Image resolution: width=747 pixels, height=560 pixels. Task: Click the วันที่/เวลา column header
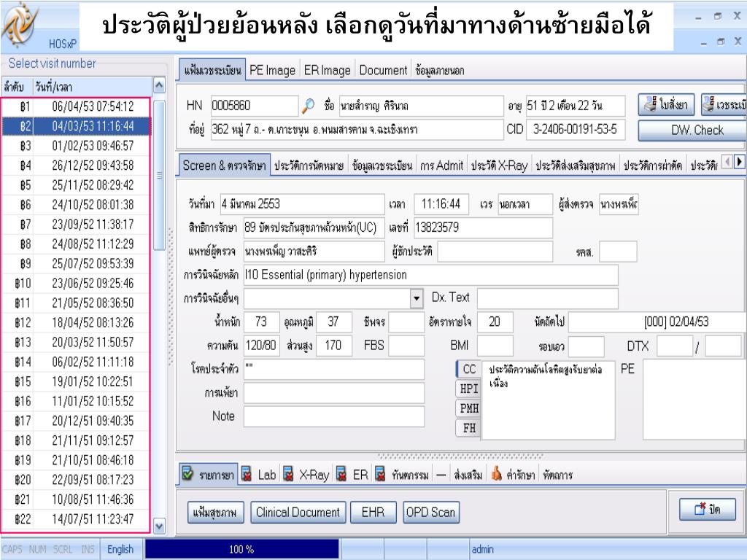pyautogui.click(x=92, y=87)
